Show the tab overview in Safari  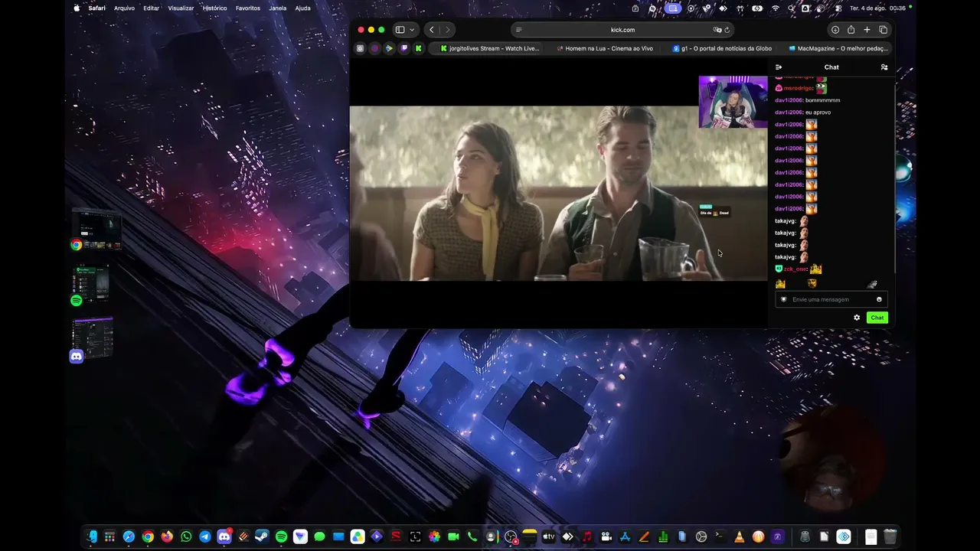(x=883, y=30)
